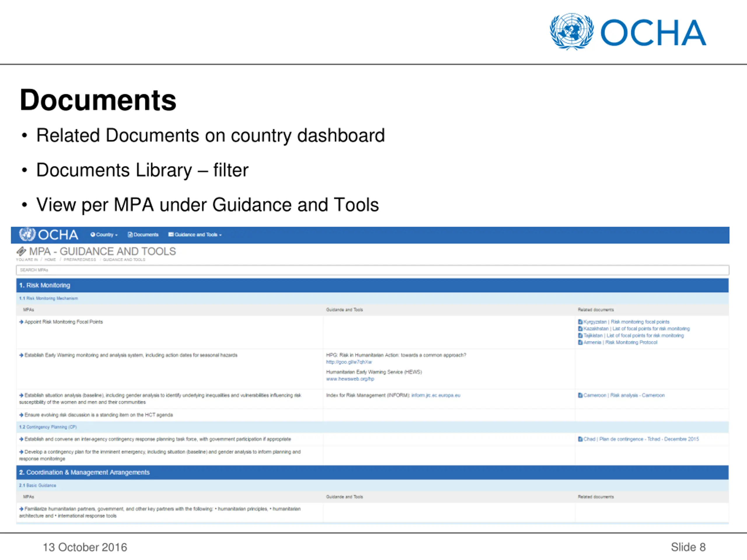
Task: Open Tajikistan List of focal points document
Action: point(633,335)
